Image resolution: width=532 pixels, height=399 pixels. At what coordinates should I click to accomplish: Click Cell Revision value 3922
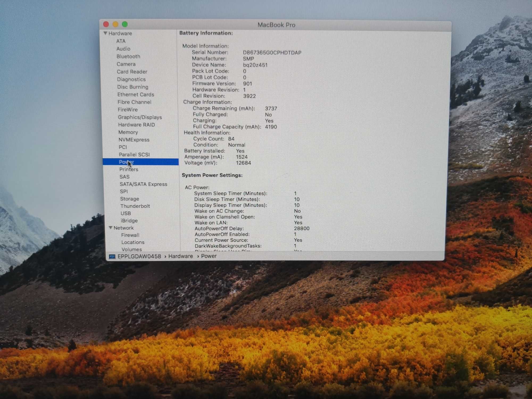tap(250, 96)
